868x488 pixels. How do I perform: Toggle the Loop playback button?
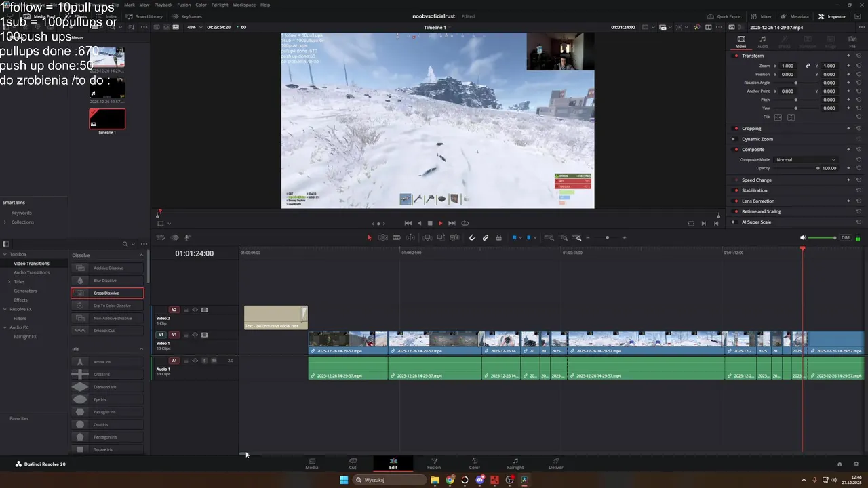click(x=465, y=223)
